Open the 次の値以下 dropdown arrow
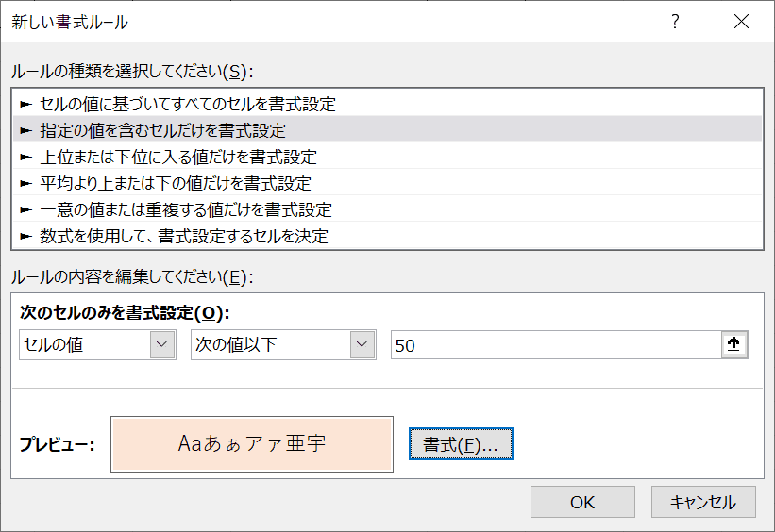 362,344
